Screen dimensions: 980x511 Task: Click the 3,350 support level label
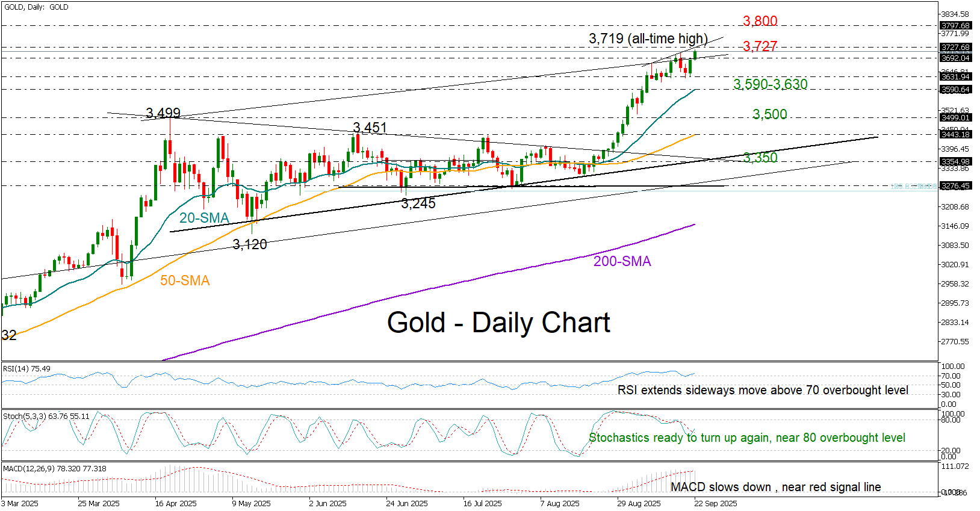(x=760, y=158)
